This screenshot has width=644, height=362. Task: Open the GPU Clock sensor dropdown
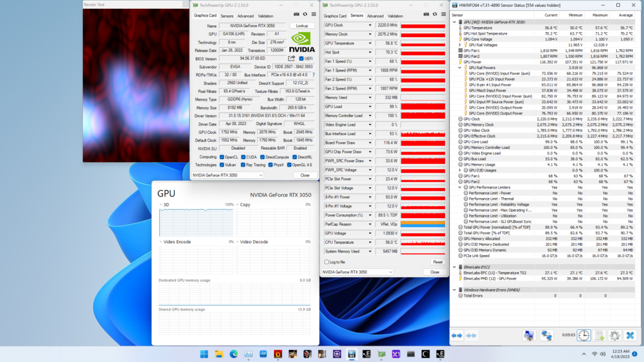coord(370,25)
